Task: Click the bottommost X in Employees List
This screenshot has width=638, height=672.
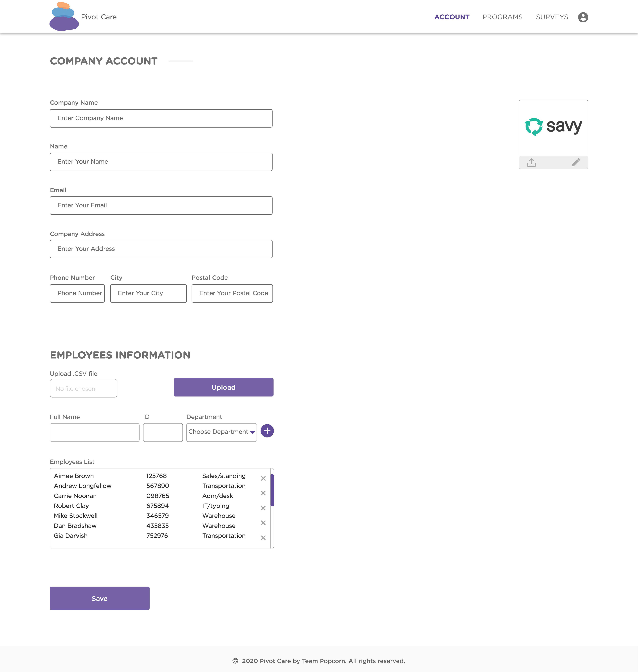Action: click(x=263, y=538)
